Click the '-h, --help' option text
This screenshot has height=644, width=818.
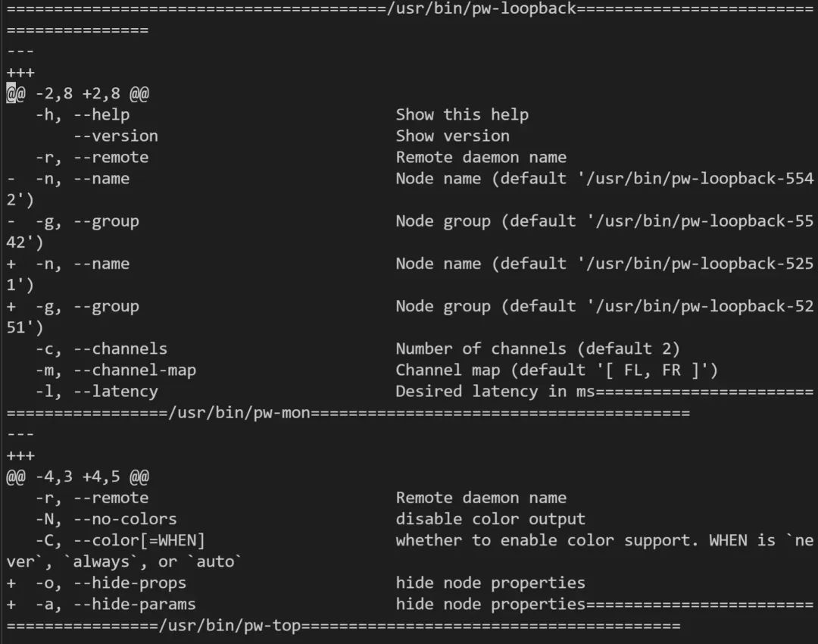pos(83,115)
